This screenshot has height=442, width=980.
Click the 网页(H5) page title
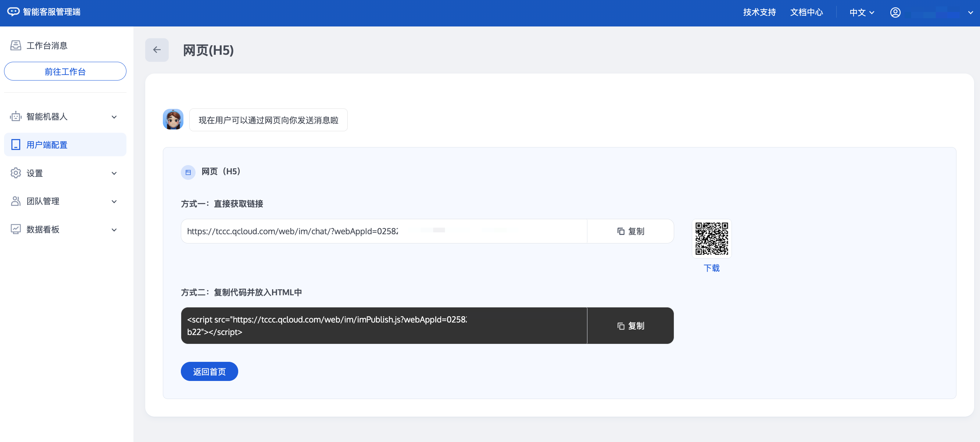pyautogui.click(x=208, y=50)
